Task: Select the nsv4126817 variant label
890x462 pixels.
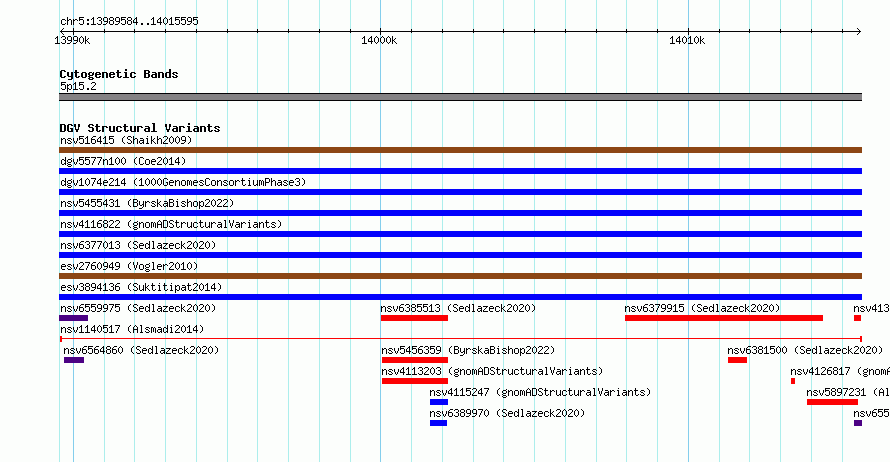Action: click(x=840, y=371)
